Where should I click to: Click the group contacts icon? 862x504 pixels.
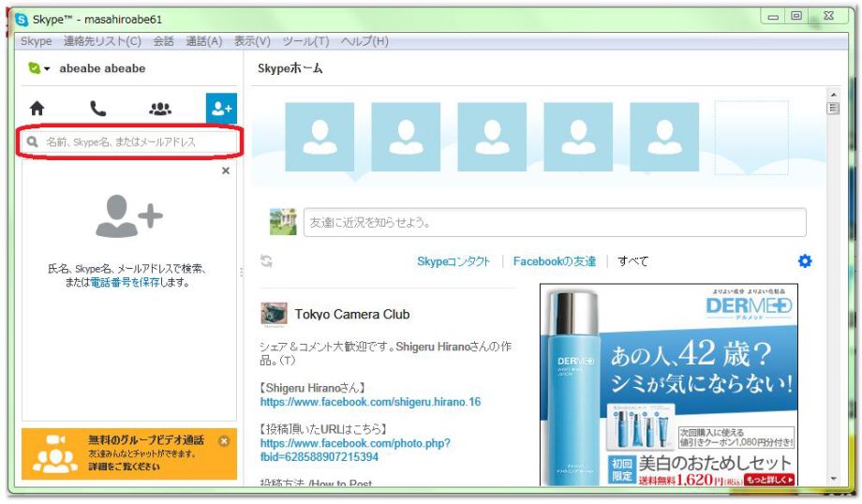[160, 109]
